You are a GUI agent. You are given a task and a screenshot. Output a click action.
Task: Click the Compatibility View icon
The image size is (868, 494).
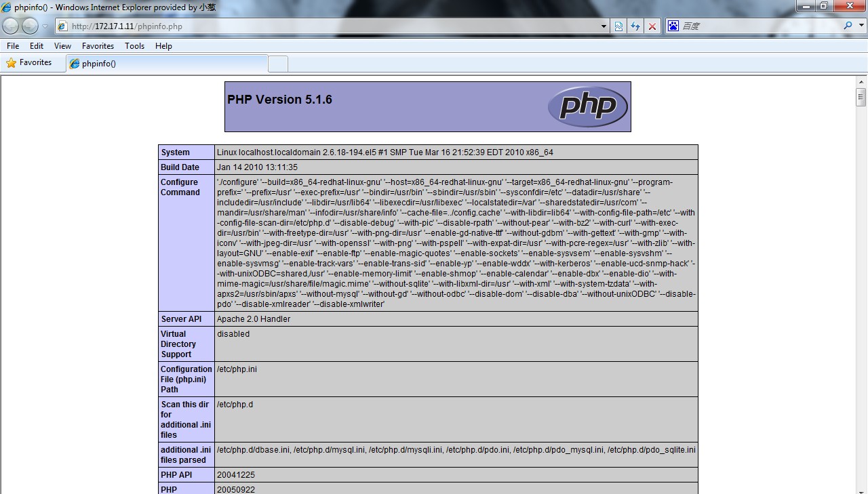(619, 26)
